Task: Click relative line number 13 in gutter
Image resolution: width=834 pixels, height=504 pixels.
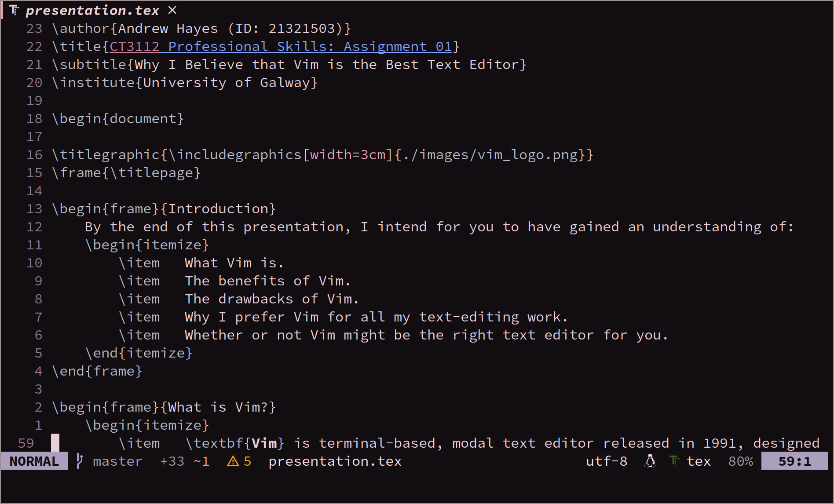Action: [x=34, y=208]
